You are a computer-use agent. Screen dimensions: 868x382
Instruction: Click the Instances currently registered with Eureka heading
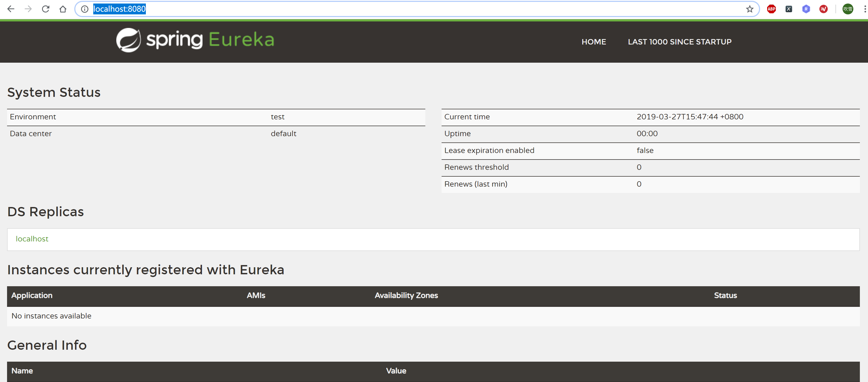[146, 270]
